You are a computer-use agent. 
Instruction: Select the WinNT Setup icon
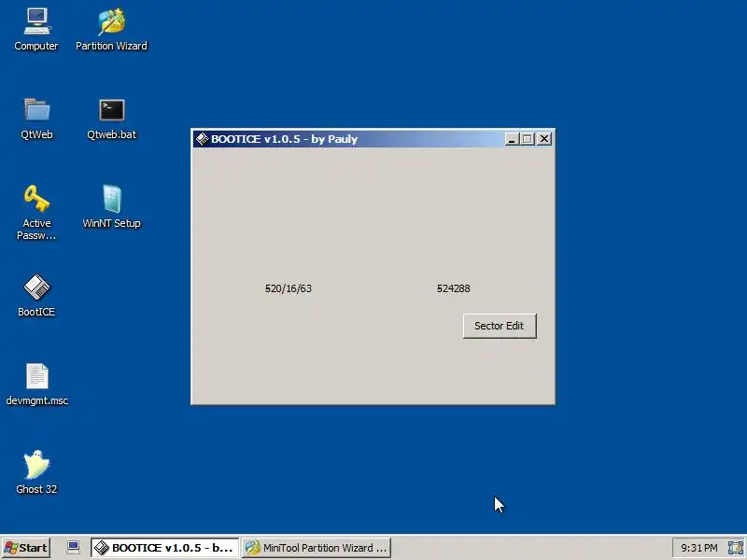click(111, 206)
